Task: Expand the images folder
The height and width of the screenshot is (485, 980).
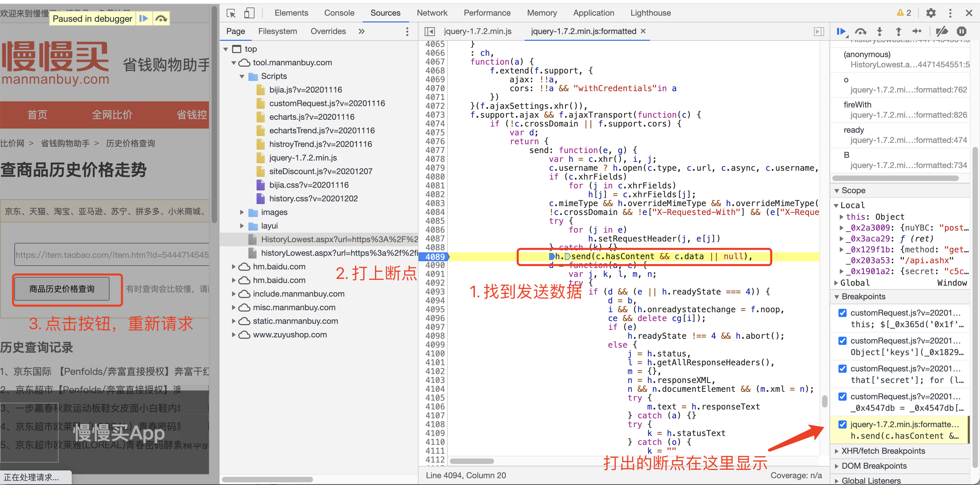Action: (x=242, y=212)
